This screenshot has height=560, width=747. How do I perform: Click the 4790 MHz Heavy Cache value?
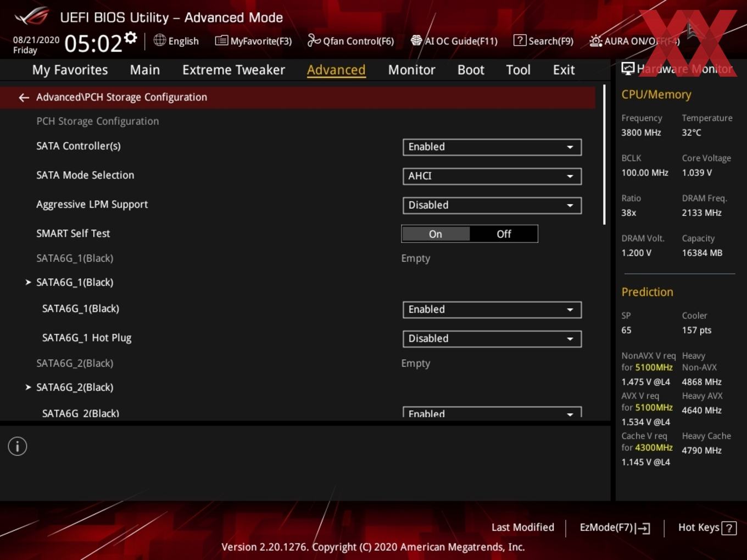(702, 450)
